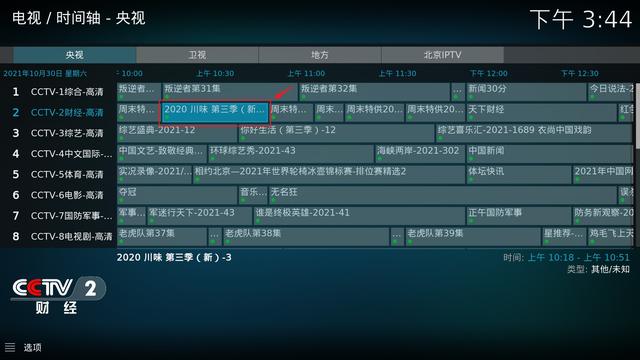The height and width of the screenshot is (360, 640).
Task: Open program 叛逆者第31集
Action: pyautogui.click(x=230, y=92)
